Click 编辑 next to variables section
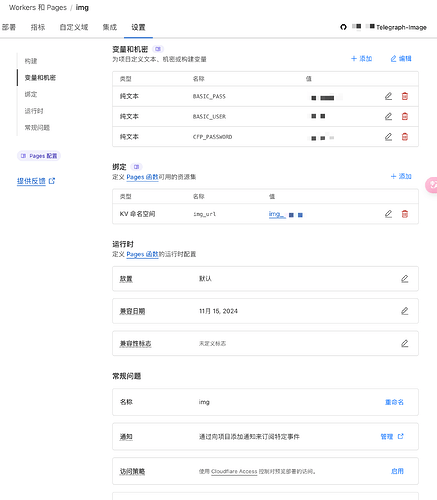 (x=401, y=59)
